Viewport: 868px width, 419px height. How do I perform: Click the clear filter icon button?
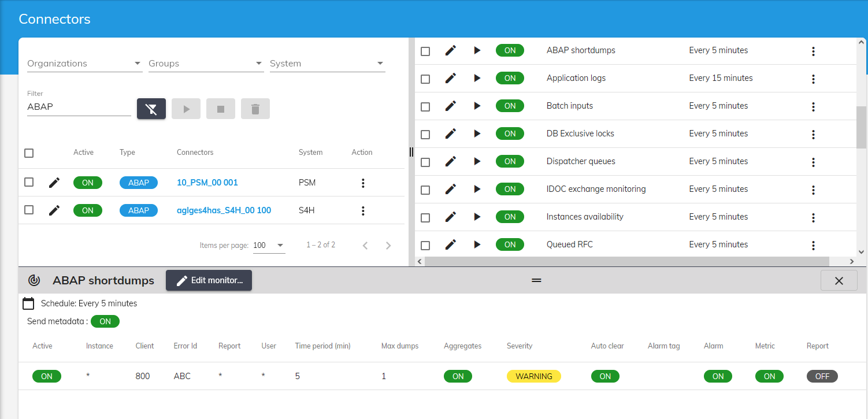[x=151, y=109]
